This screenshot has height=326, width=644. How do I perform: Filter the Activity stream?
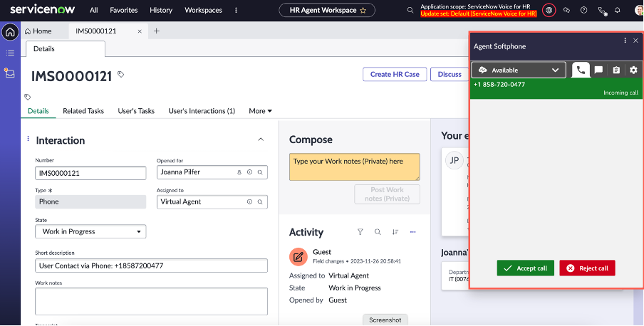click(x=360, y=232)
